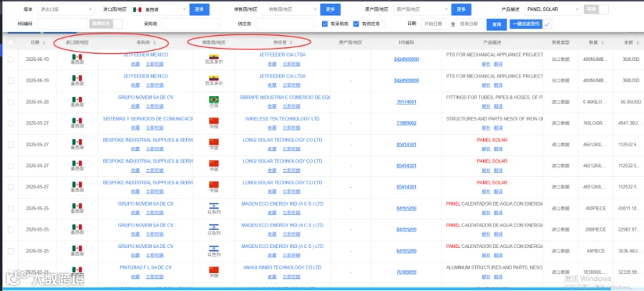Focus the 供应商 filter input field
The width and height of the screenshot is (644, 291).
click(285, 24)
